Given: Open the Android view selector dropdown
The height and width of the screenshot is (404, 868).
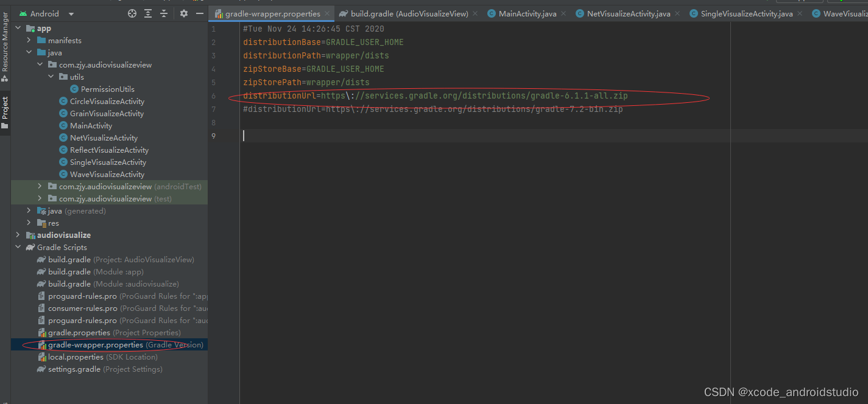Looking at the screenshot, I should tap(71, 13).
